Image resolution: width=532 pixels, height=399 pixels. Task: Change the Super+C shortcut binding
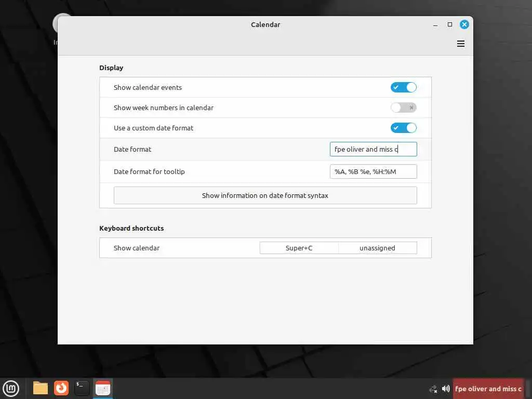point(299,248)
